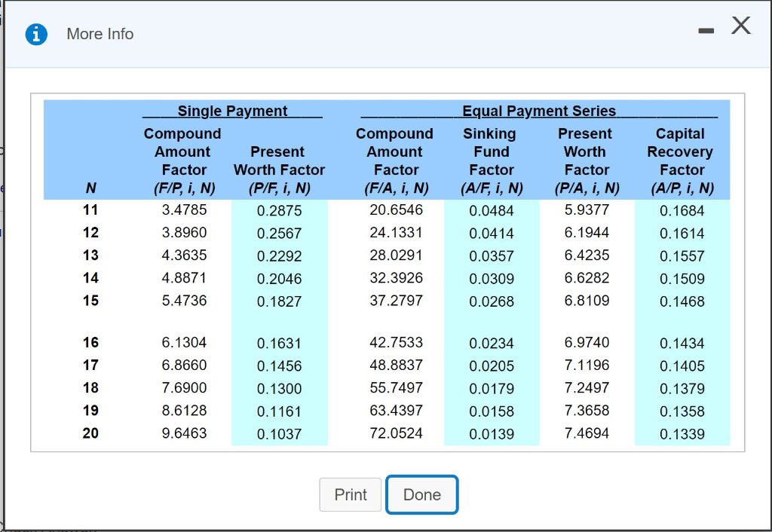
Task: Select the N column header
Action: [90, 188]
